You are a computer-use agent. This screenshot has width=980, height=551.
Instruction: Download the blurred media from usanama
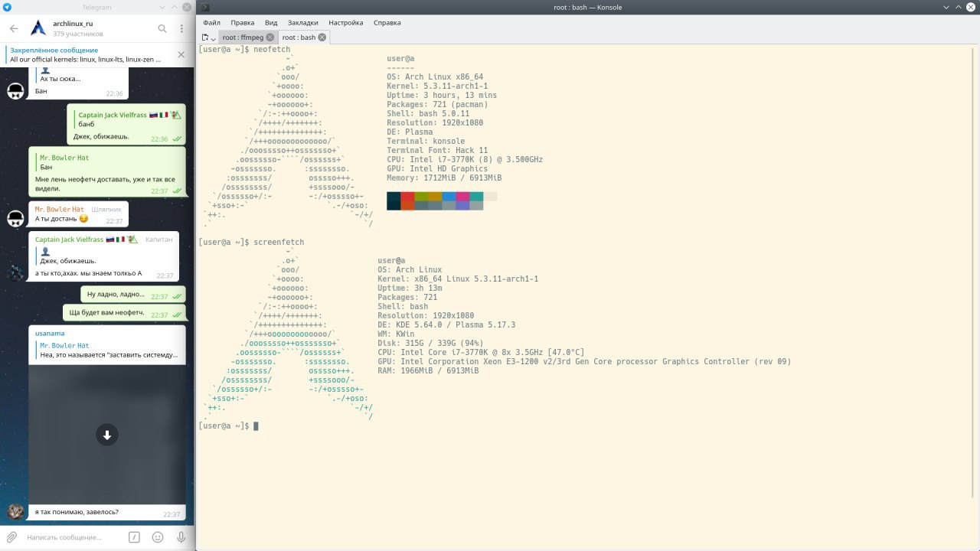(107, 435)
